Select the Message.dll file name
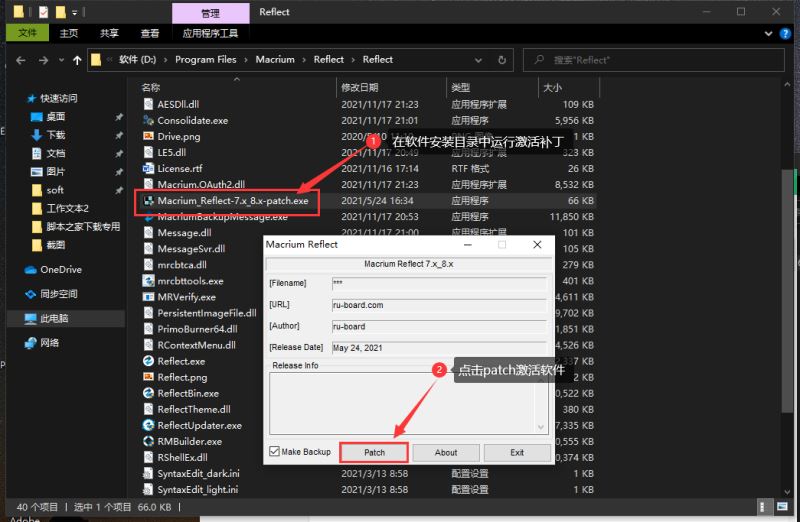This screenshot has width=800, height=522. pyautogui.click(x=184, y=233)
